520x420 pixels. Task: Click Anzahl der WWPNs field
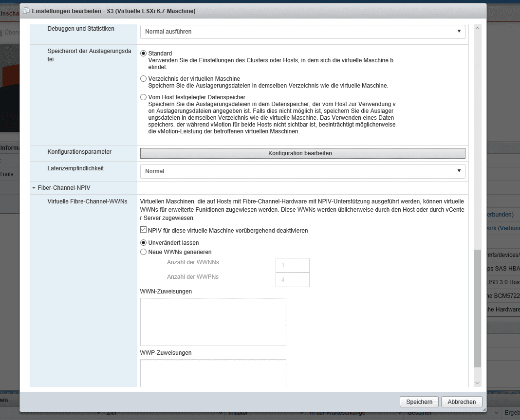point(293,280)
